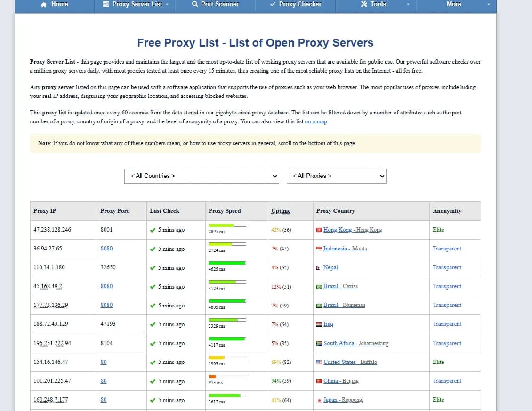The height and width of the screenshot is (411, 532).
Task: Click the Tools wrench icon
Action: (363, 4)
